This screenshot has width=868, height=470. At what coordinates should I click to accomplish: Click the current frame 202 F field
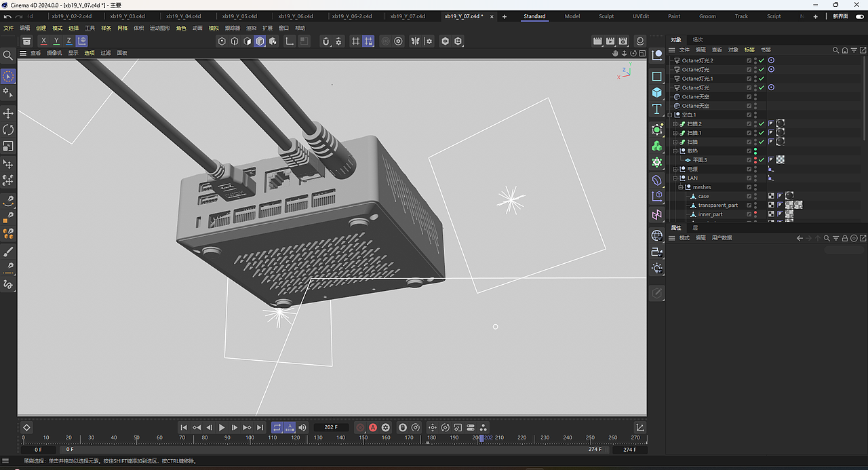(x=331, y=427)
